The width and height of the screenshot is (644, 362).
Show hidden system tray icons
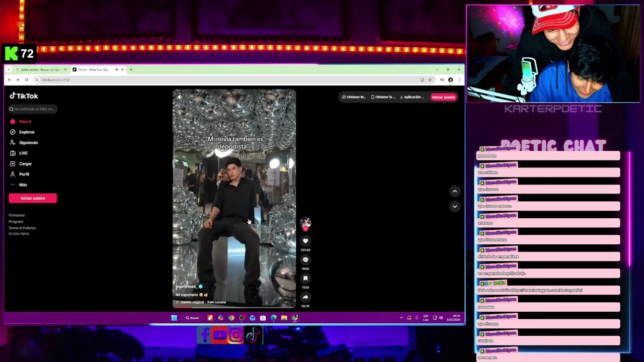click(x=401, y=318)
